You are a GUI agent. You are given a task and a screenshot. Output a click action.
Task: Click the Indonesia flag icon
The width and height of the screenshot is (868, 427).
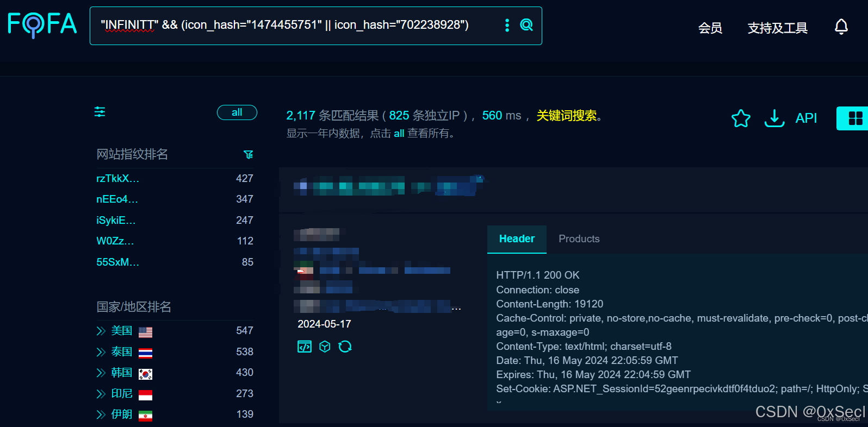(145, 395)
